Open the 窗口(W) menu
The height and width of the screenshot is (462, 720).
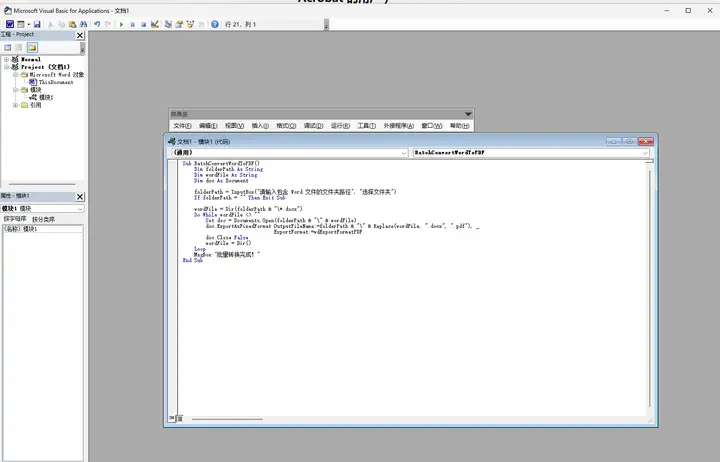432,126
